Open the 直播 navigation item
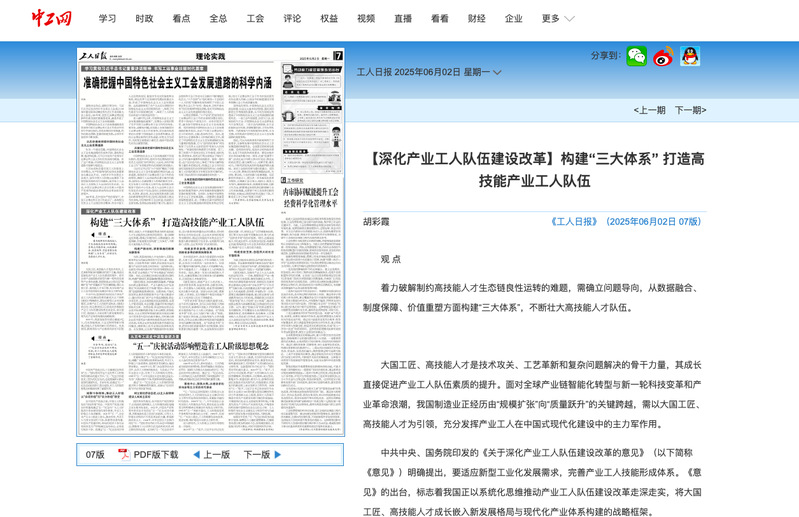The height and width of the screenshot is (517, 799). [x=403, y=18]
